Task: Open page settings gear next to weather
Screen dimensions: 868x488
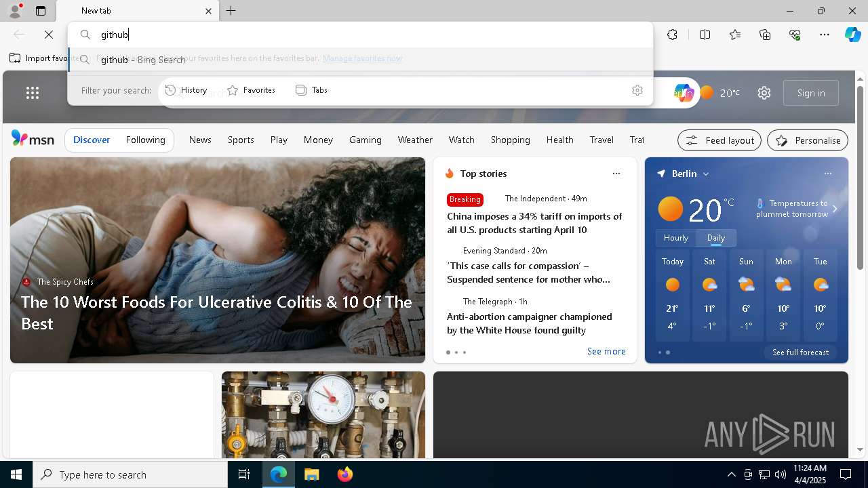Action: [764, 93]
